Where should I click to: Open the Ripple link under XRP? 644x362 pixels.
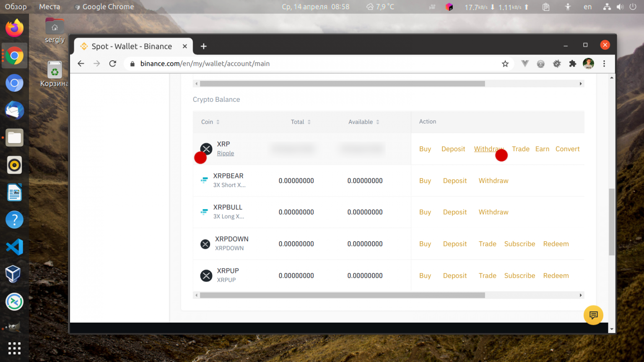click(226, 153)
